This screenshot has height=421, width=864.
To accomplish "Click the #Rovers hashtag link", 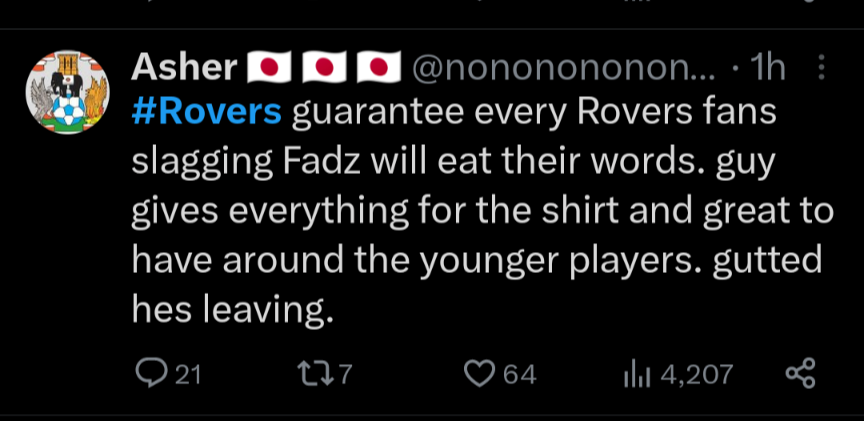I will point(207,112).
